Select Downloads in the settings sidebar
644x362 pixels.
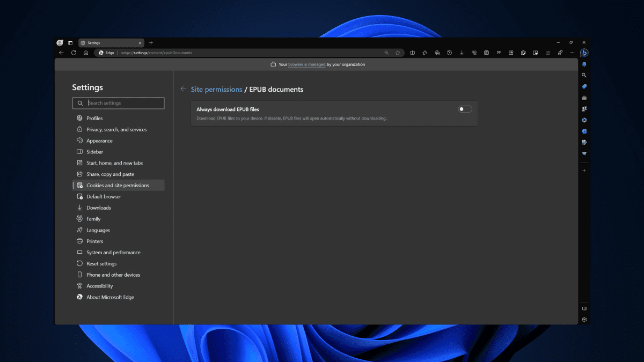point(99,208)
